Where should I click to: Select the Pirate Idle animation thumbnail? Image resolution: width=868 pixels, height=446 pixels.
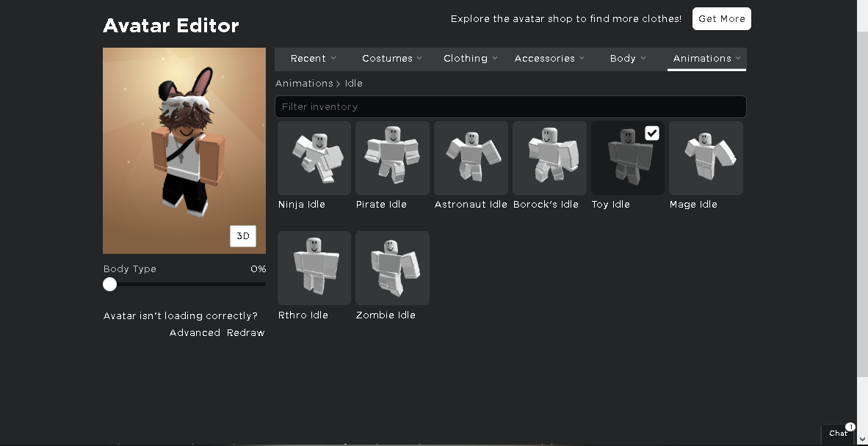click(392, 158)
